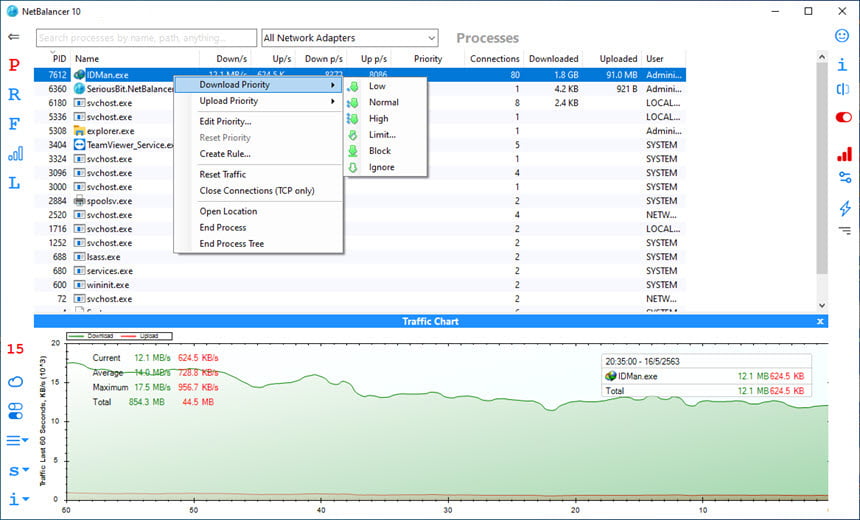Click scroll down arrow of process list
The width and height of the screenshot is (860, 520).
822,306
